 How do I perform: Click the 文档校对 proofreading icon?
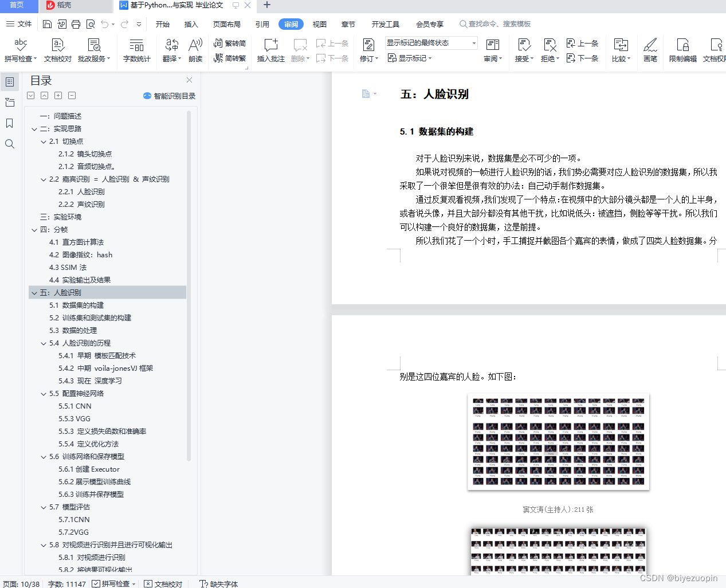point(57,50)
